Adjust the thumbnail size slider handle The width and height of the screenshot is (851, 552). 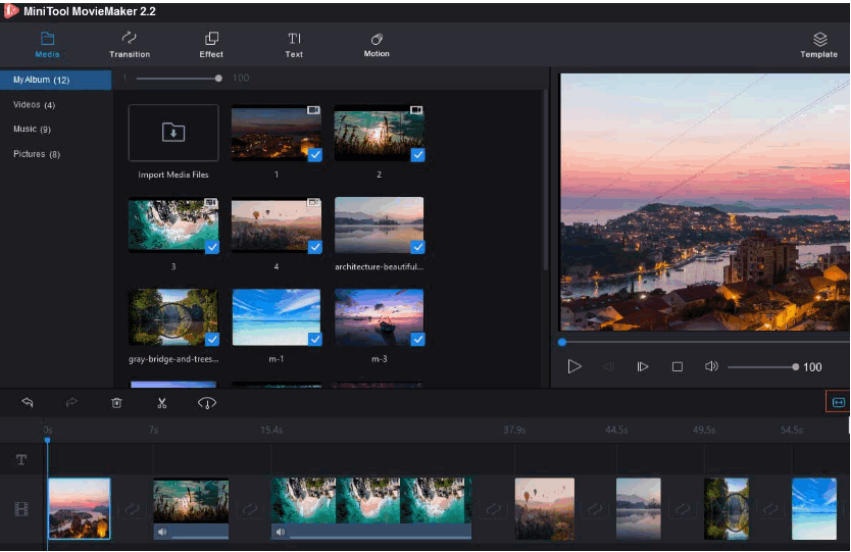[218, 78]
